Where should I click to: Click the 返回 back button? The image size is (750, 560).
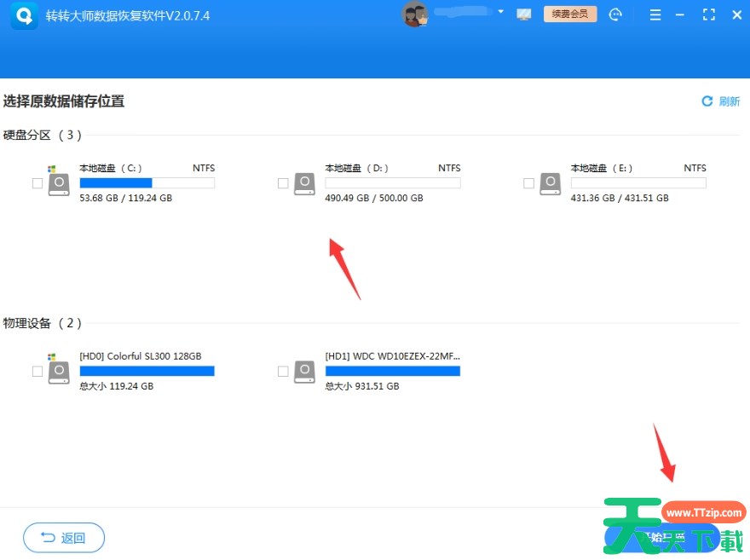64,538
